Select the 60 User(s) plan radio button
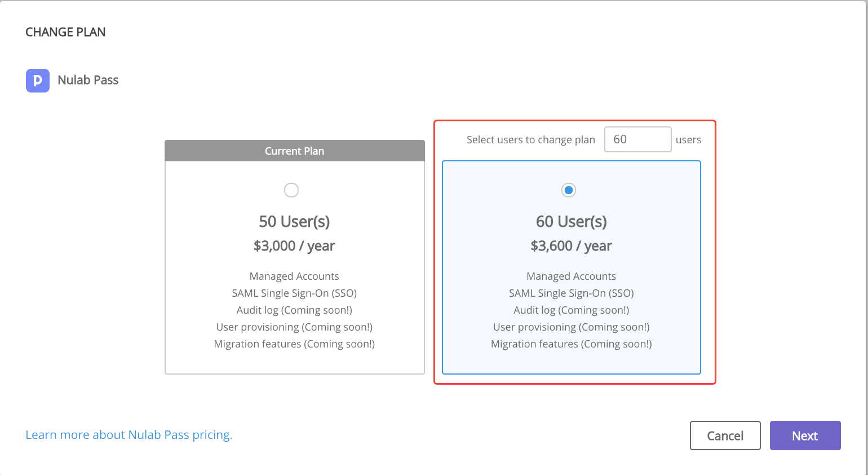The width and height of the screenshot is (868, 475). pyautogui.click(x=569, y=190)
